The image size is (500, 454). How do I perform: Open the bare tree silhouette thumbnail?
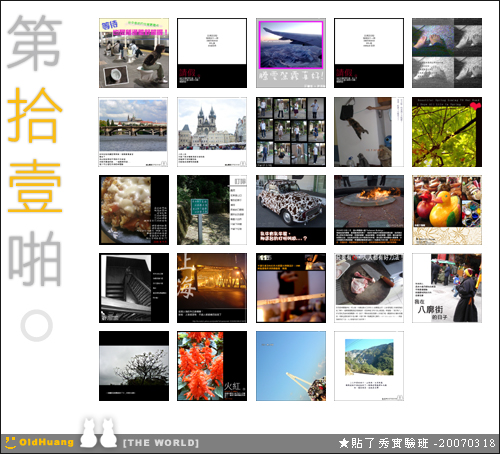(134, 366)
